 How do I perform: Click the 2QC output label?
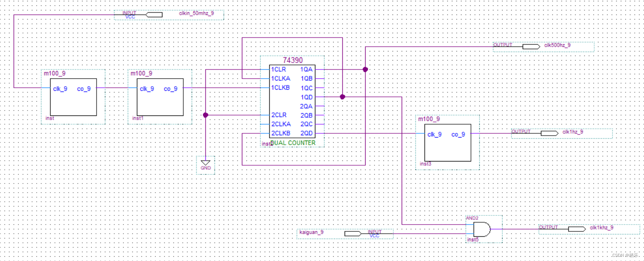point(307,124)
